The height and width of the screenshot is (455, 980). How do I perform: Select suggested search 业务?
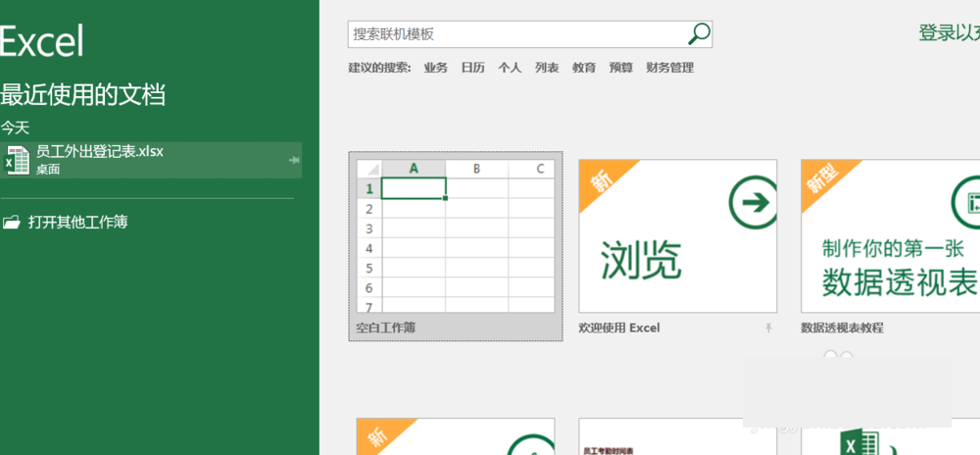click(436, 68)
